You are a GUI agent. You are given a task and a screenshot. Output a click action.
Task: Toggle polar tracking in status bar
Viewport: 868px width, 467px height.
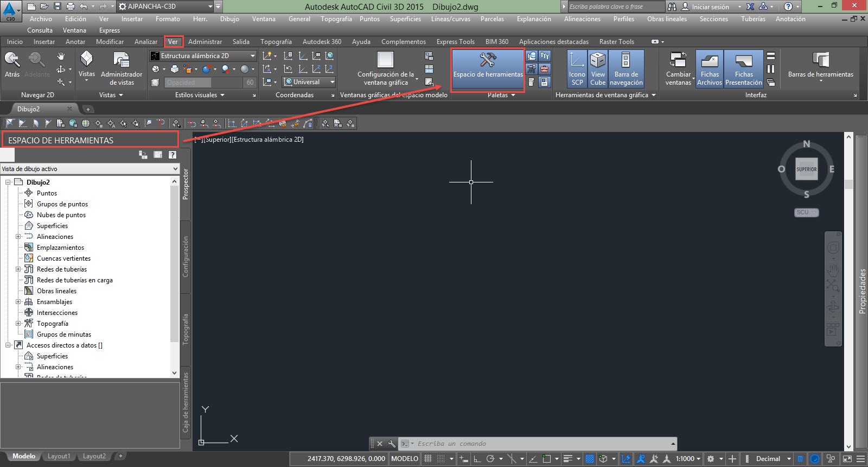click(490, 459)
